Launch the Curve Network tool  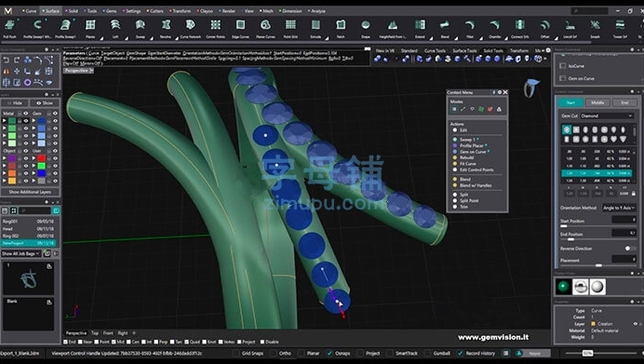point(191,29)
